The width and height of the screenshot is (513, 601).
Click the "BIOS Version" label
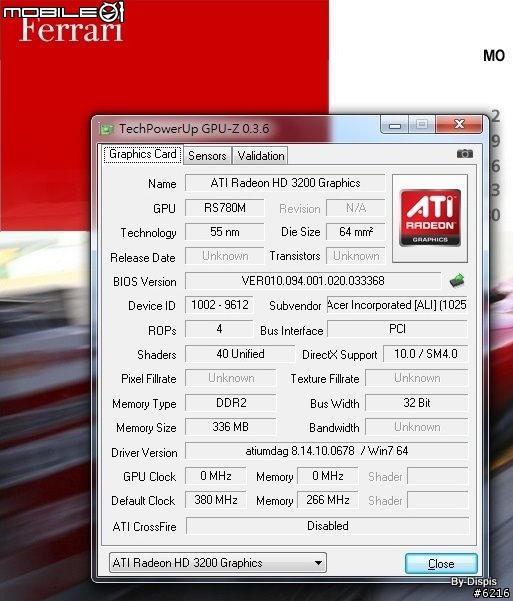(145, 282)
